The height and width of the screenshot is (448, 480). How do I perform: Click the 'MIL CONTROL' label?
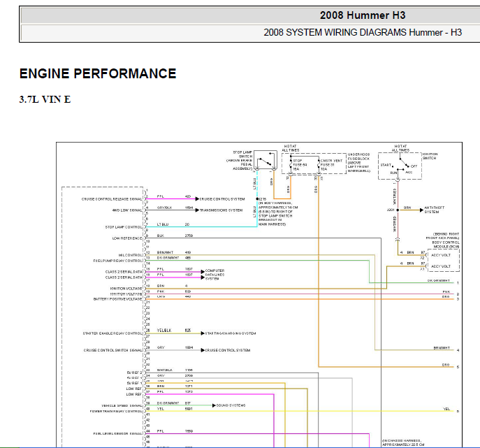(x=131, y=255)
